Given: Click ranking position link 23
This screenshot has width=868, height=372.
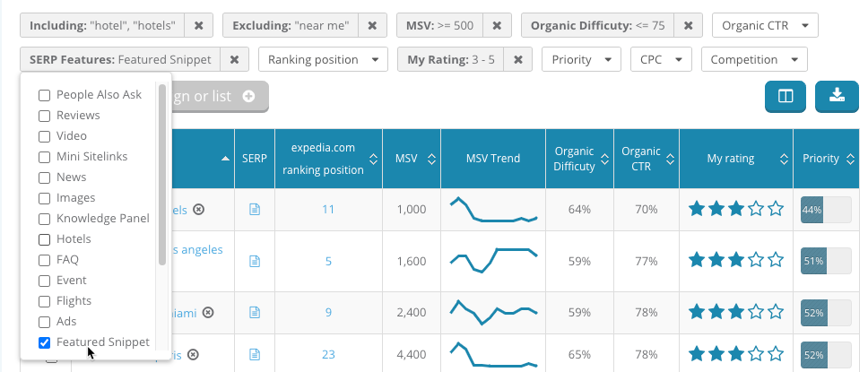Looking at the screenshot, I should 328,355.
